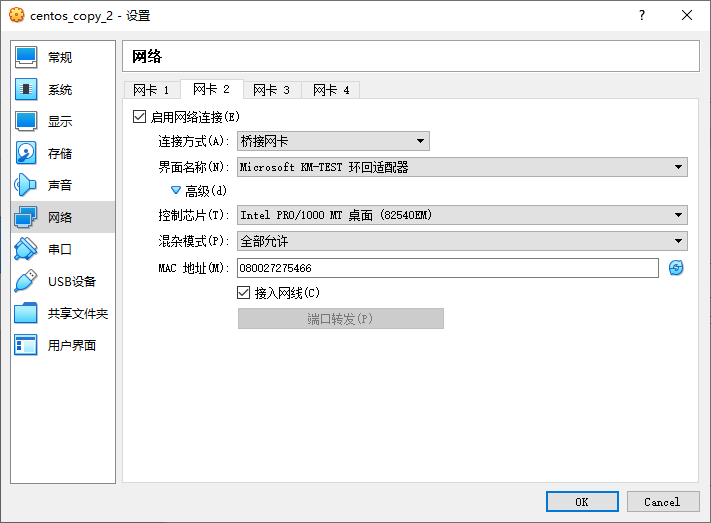Open the 声音 (Audio) speaker icon
711x523 pixels.
27,186
